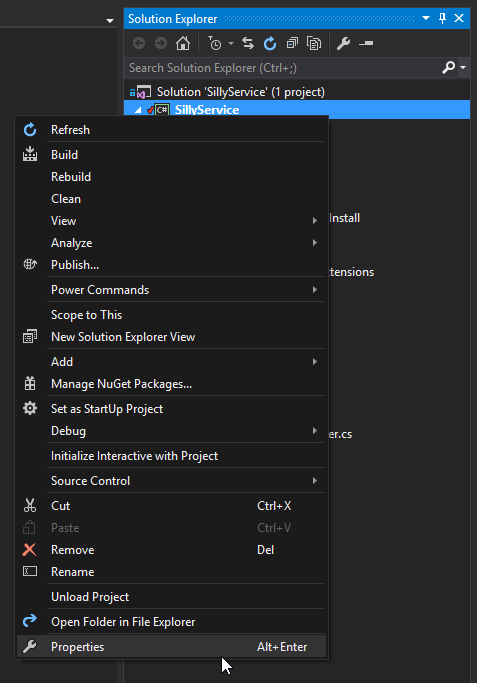The width and height of the screenshot is (477, 683).
Task: Open the Pending Changes Filter clock icon
Action: 215,43
